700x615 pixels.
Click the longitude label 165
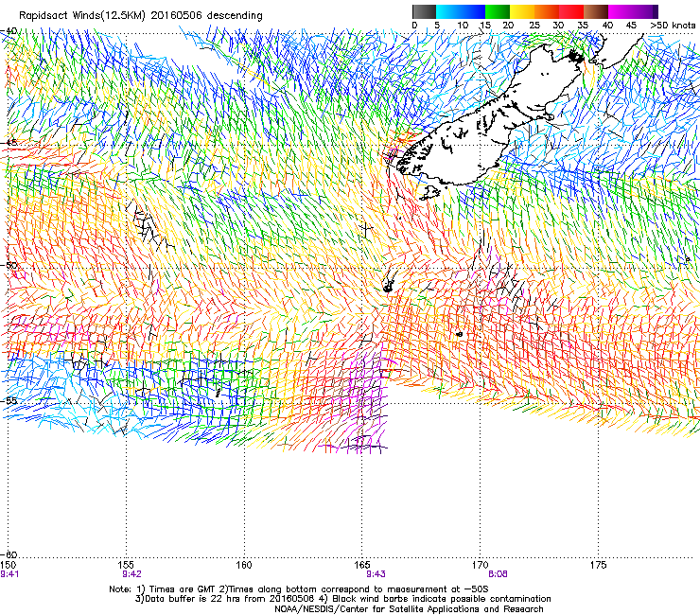coord(361,565)
